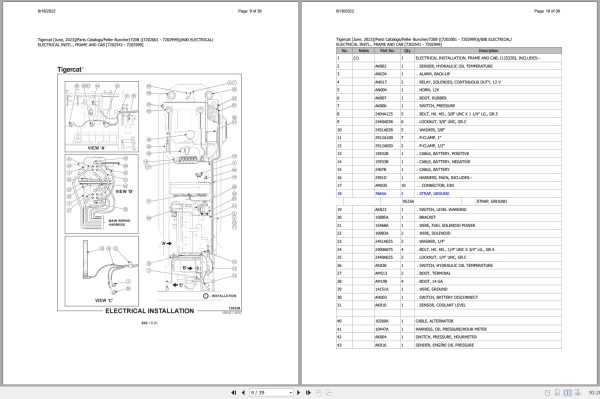The height and width of the screenshot is (399, 600).
Task: Click the CABLE, ALTERNATOR description cell
Action: [488, 321]
